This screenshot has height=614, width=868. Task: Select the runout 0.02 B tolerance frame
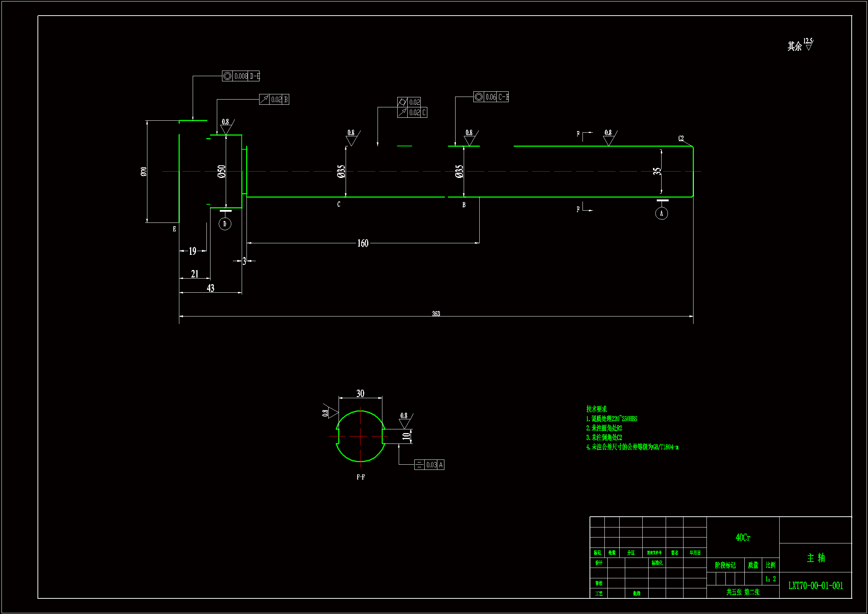click(274, 100)
